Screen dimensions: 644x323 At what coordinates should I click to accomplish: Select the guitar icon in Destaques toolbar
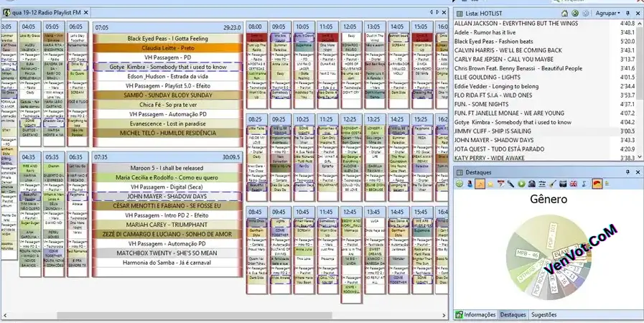click(552, 184)
